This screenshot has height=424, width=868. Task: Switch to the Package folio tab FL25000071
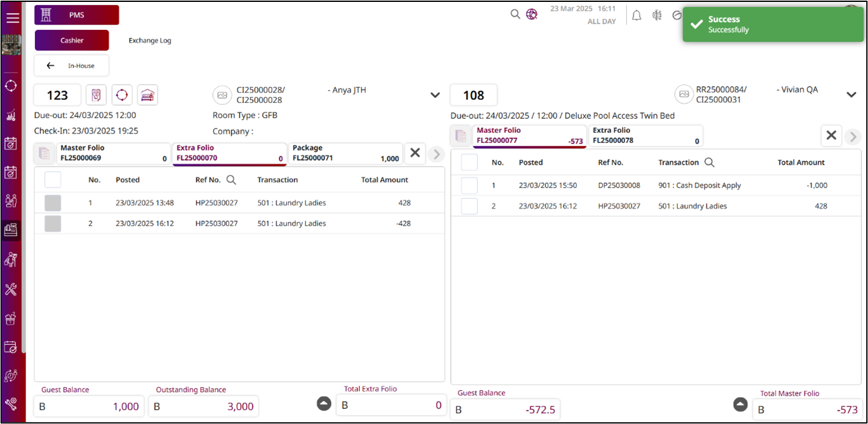pos(345,153)
